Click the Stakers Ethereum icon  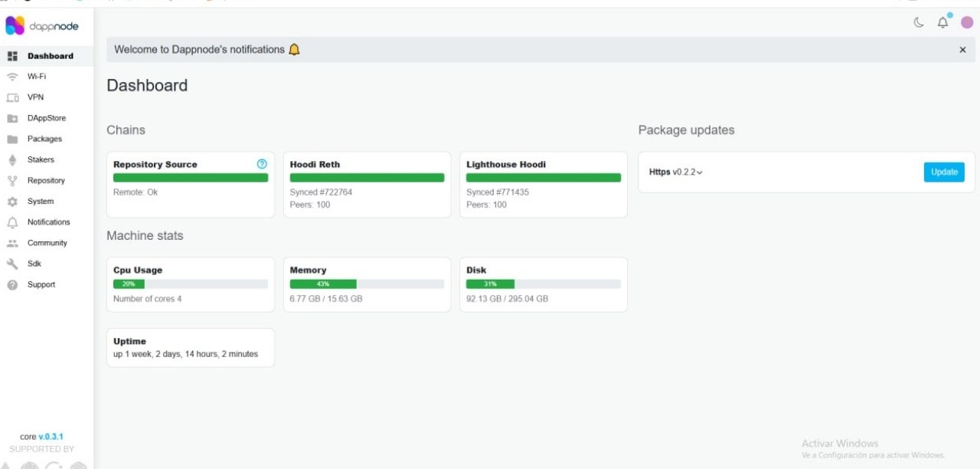pos(12,159)
